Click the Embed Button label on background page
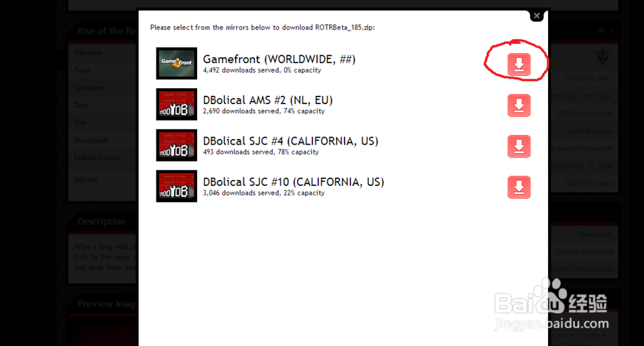 pyautogui.click(x=97, y=158)
